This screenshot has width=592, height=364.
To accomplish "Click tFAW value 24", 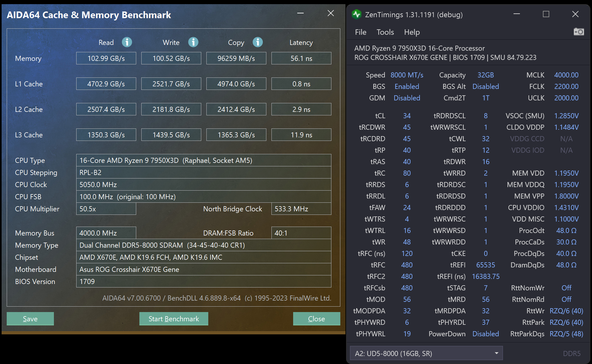I will pyautogui.click(x=407, y=207).
